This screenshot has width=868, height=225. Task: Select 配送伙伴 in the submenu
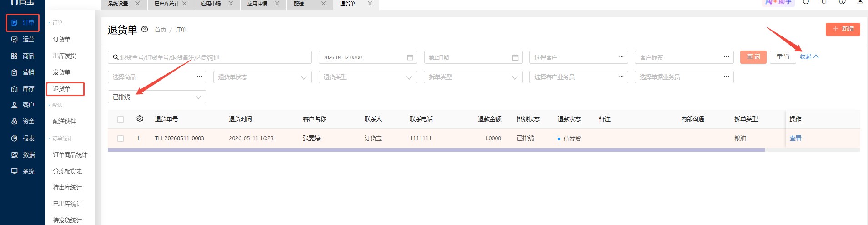65,122
